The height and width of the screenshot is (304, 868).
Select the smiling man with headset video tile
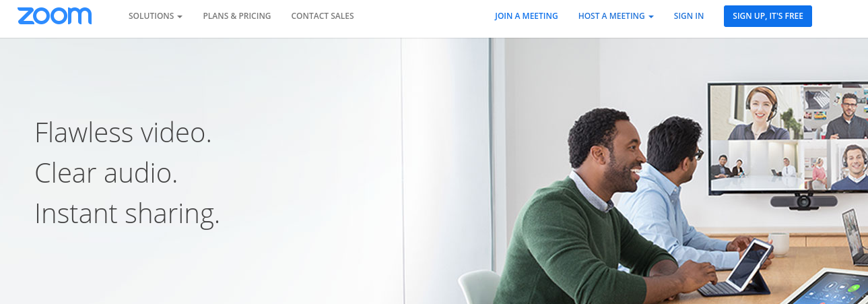(848, 166)
